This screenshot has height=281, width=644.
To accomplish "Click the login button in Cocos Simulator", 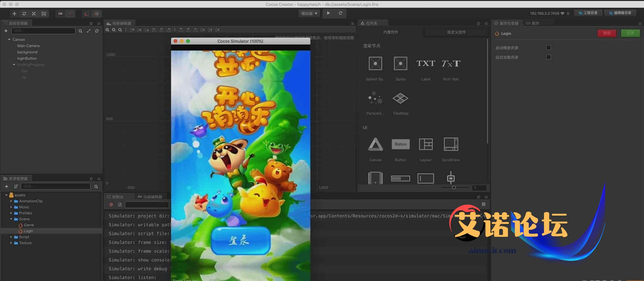I will point(240,240).
